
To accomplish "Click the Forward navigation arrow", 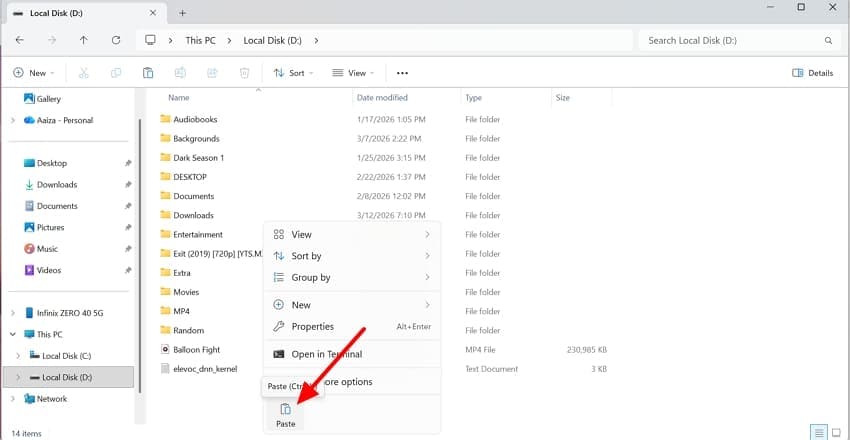I will (x=51, y=40).
